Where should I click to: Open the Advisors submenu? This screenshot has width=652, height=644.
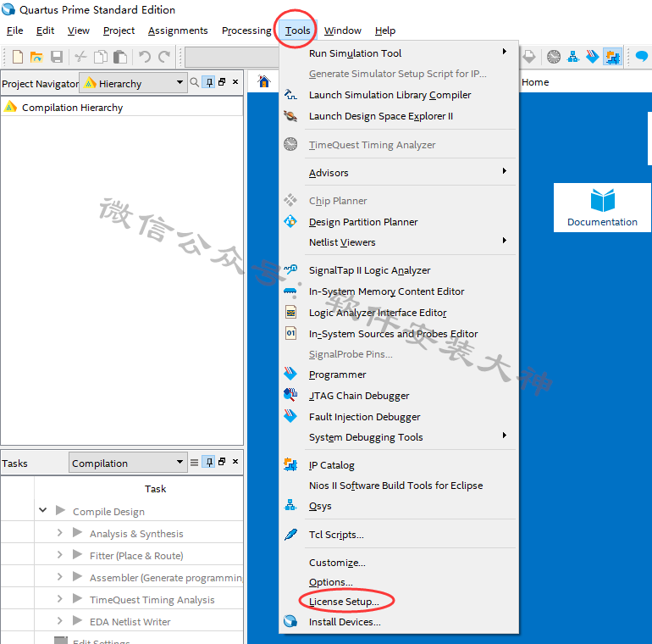(399, 173)
